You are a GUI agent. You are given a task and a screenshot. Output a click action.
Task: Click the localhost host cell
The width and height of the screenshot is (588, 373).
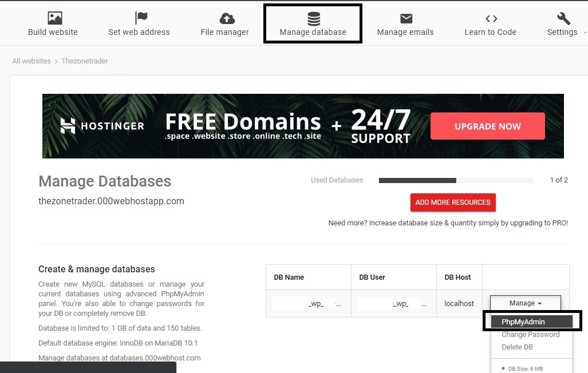(x=459, y=303)
